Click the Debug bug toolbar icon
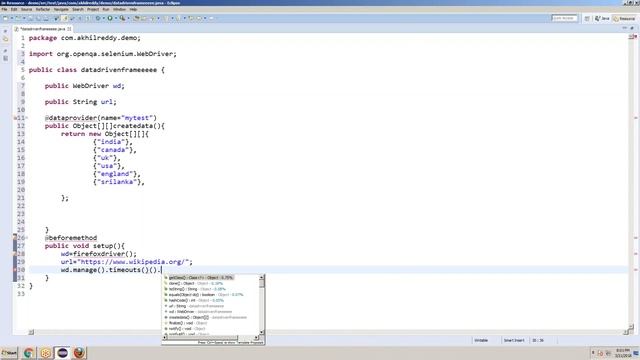This screenshot has height=360, width=640. coord(98,18)
